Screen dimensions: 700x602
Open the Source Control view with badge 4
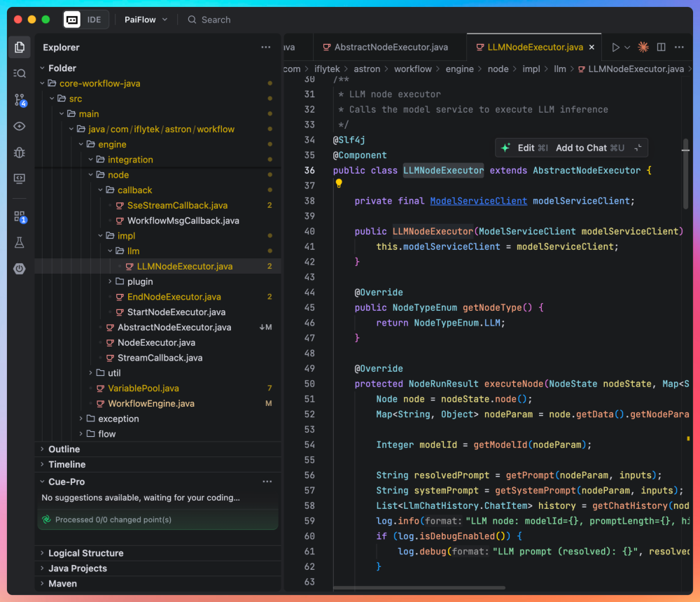pyautogui.click(x=20, y=100)
